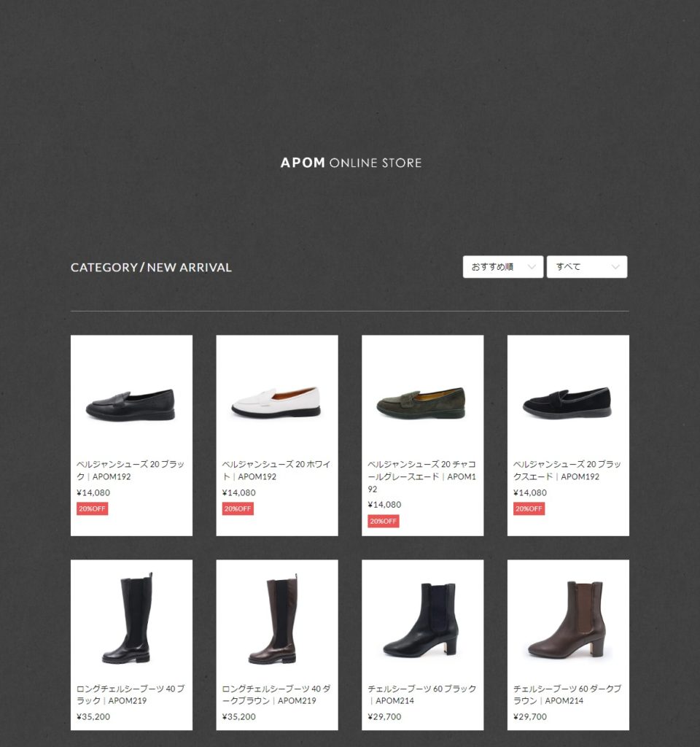Image resolution: width=700 pixels, height=747 pixels.
Task: Select ベルジャンシューズ 20 チャコールグレースエード title
Action: [x=422, y=476]
